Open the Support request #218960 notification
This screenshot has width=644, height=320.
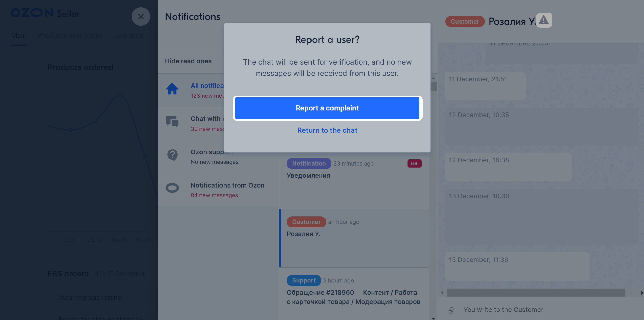click(x=354, y=293)
